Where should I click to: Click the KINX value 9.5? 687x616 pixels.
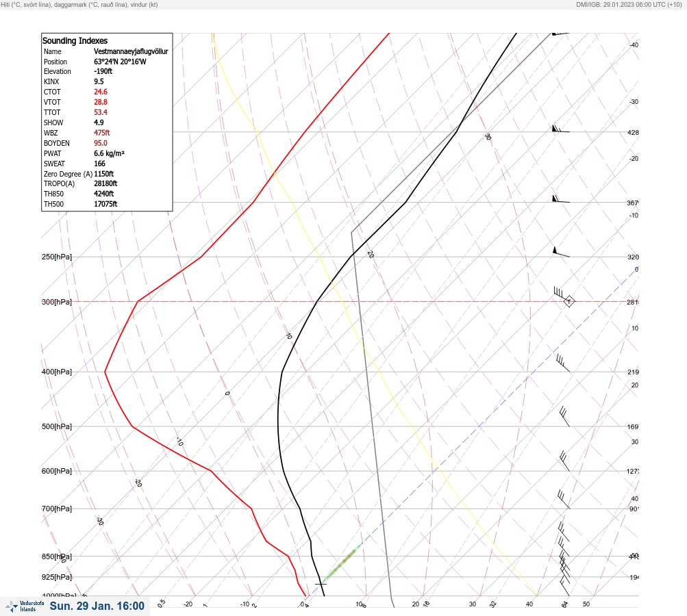[99, 81]
